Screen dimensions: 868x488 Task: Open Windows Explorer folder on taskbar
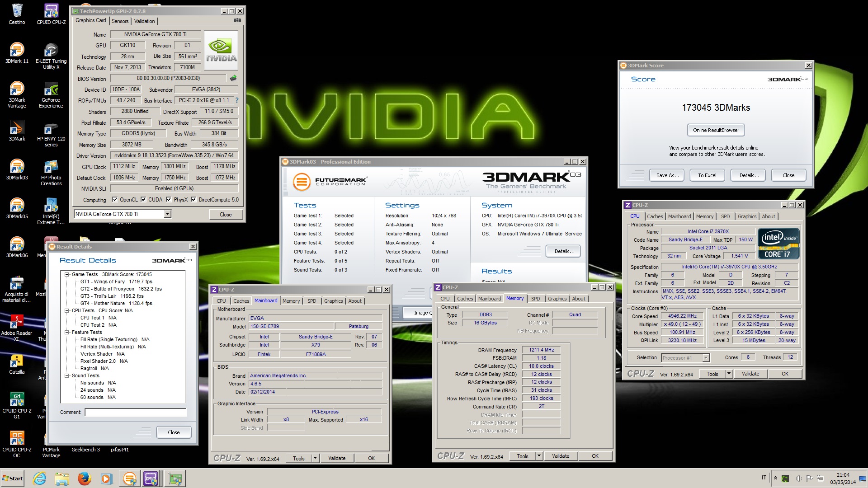62,478
